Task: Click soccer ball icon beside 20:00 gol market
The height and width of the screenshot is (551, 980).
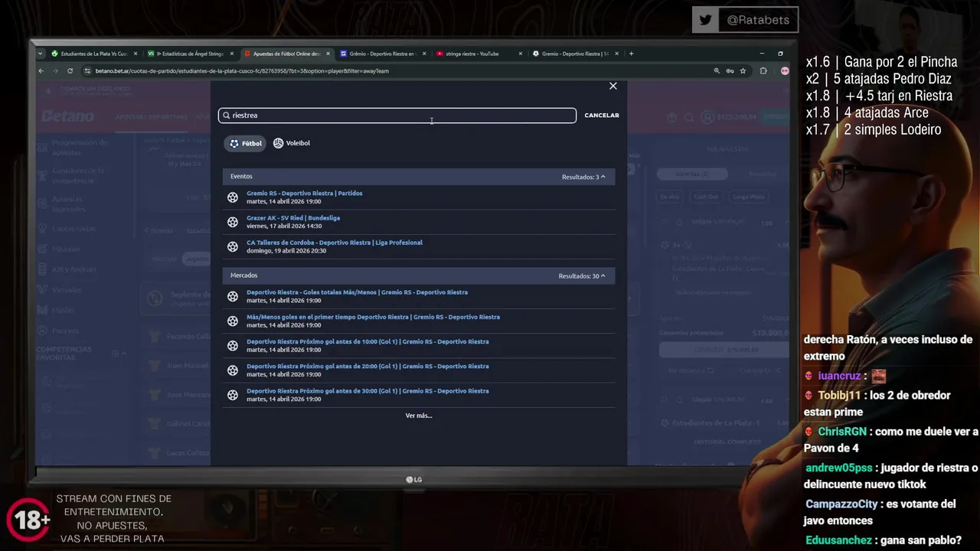Action: pos(233,370)
